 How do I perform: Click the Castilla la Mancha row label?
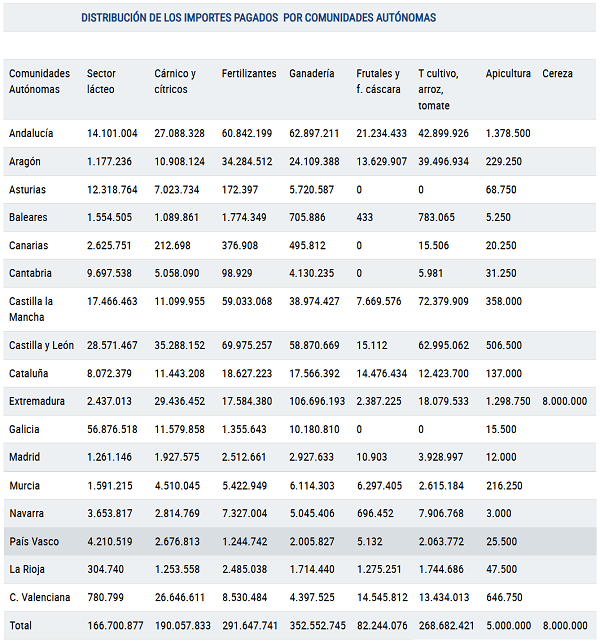pyautogui.click(x=31, y=308)
